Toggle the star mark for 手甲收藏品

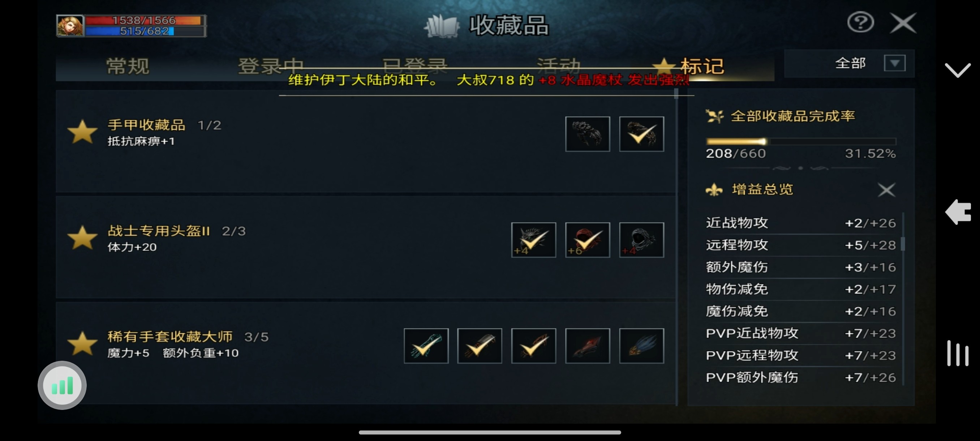pyautogui.click(x=82, y=132)
